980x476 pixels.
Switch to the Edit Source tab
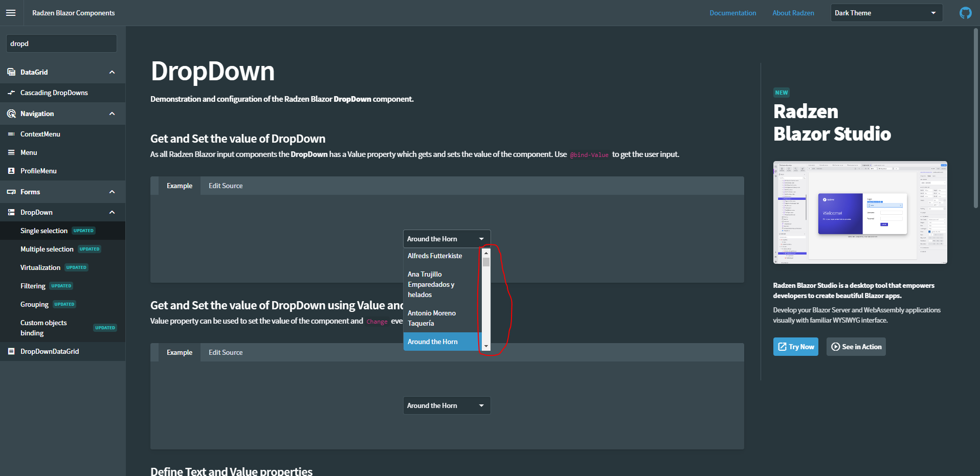point(226,186)
